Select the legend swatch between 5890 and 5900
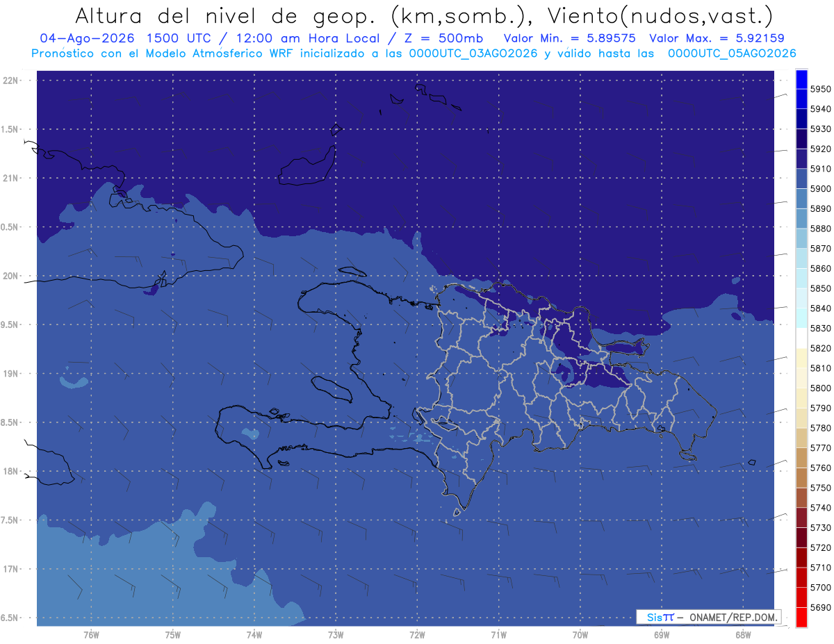Image resolution: width=834 pixels, height=644 pixels. (x=801, y=199)
